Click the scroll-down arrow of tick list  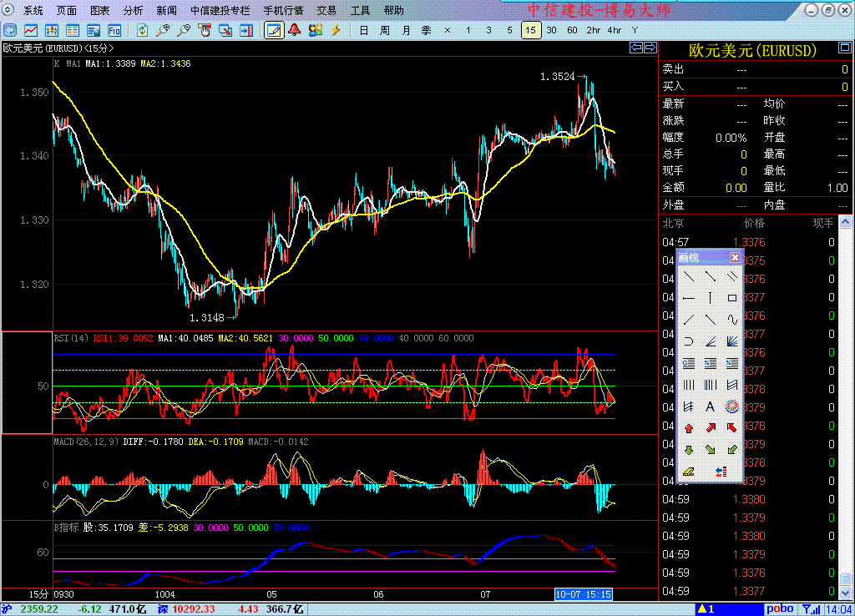coord(846,592)
